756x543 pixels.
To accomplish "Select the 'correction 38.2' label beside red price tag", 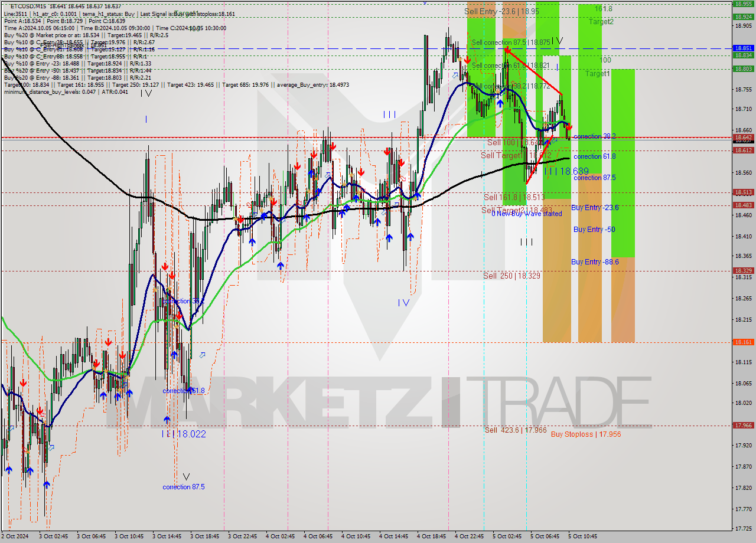I will tap(595, 136).
